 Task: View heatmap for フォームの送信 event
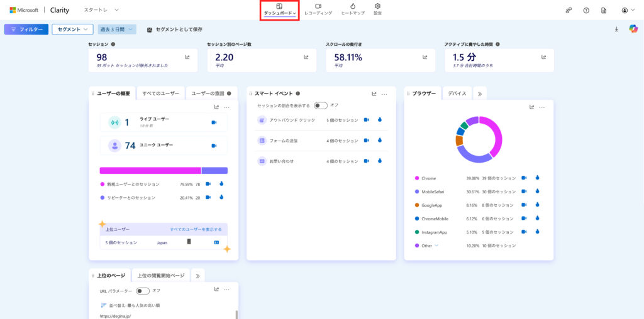click(x=380, y=140)
